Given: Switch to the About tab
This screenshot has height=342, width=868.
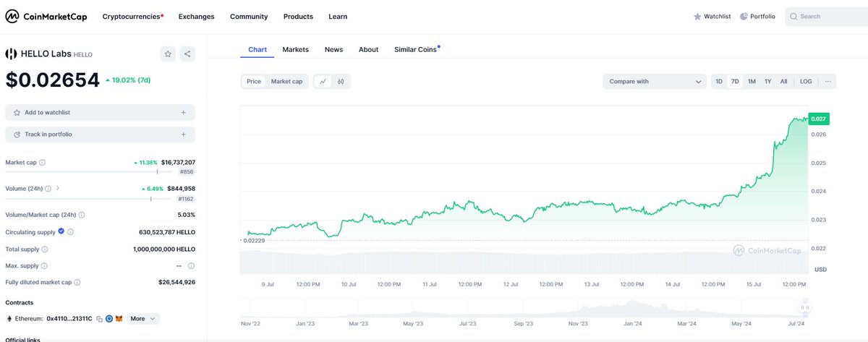Looking at the screenshot, I should pyautogui.click(x=368, y=50).
